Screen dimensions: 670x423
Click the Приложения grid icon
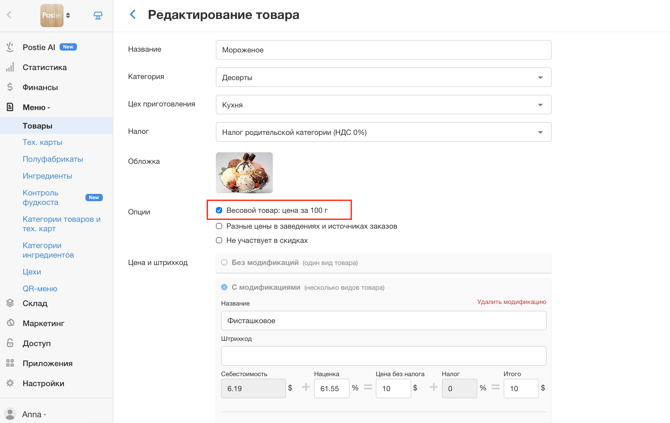[10, 363]
